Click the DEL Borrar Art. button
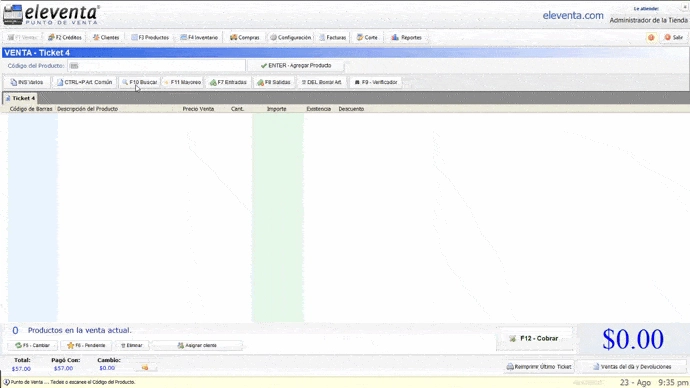Viewport: 690px width, 388px height. coord(322,82)
